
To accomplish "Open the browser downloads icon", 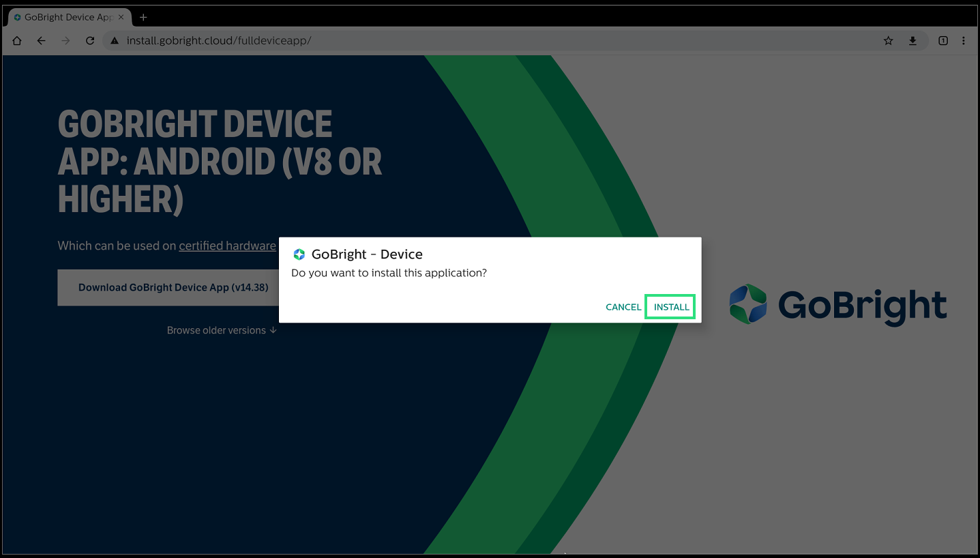I will pos(912,41).
